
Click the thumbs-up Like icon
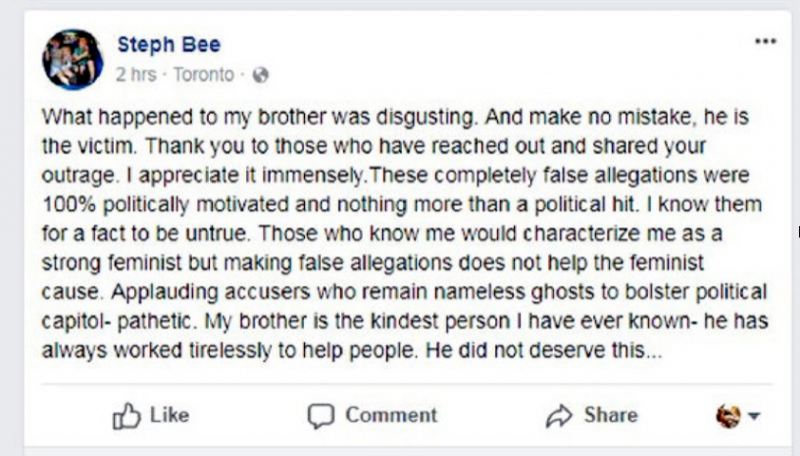tap(126, 415)
